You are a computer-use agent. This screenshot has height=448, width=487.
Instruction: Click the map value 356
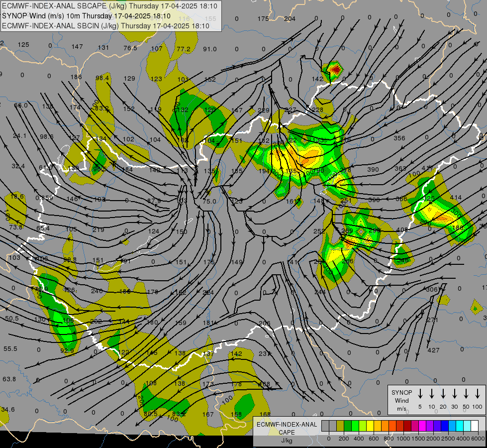point(399,138)
